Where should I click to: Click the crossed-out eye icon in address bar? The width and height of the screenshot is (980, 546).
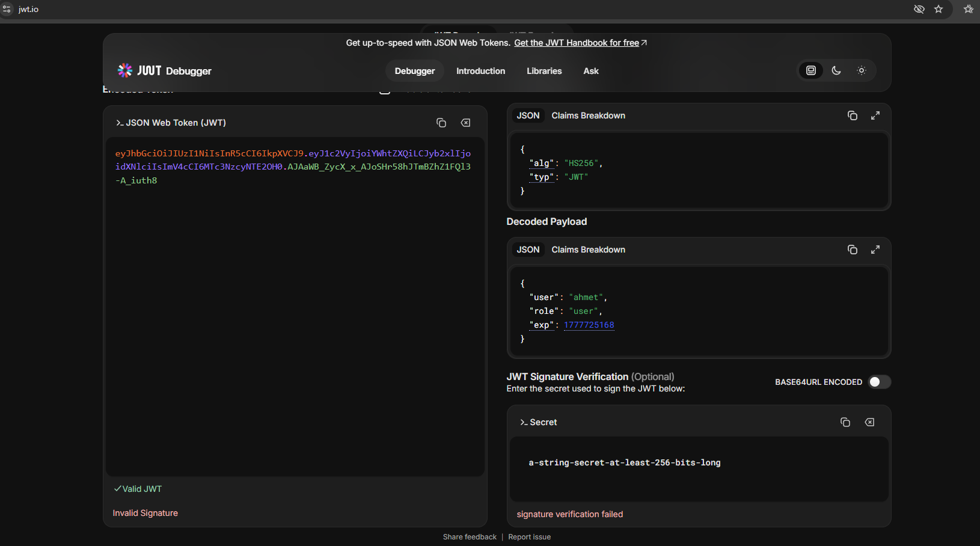tap(919, 9)
